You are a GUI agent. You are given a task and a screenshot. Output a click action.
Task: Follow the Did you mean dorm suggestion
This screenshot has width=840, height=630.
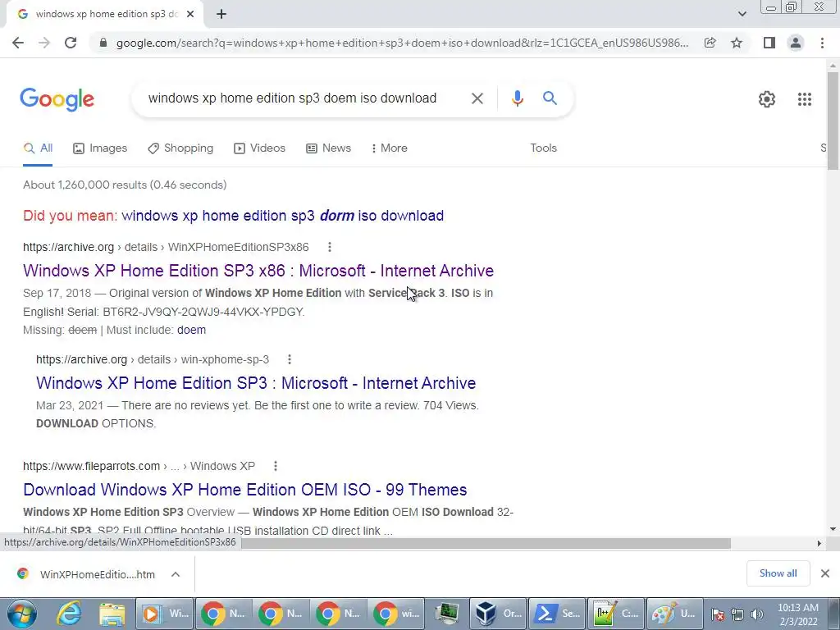[282, 216]
